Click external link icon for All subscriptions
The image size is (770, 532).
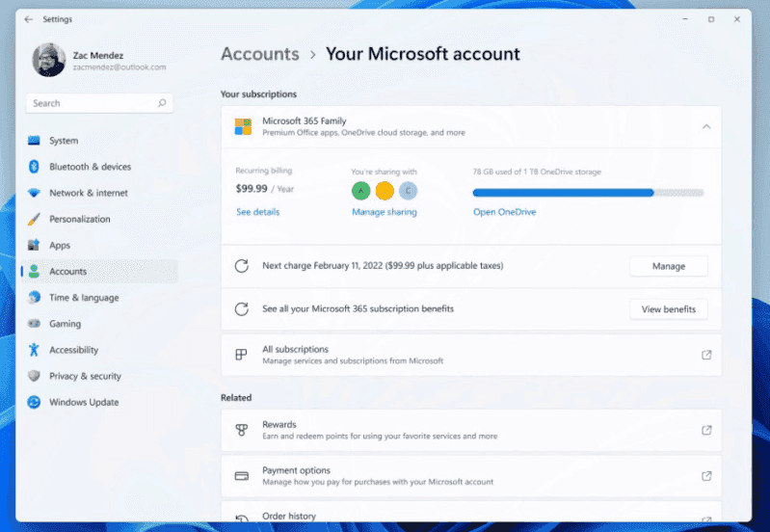706,355
